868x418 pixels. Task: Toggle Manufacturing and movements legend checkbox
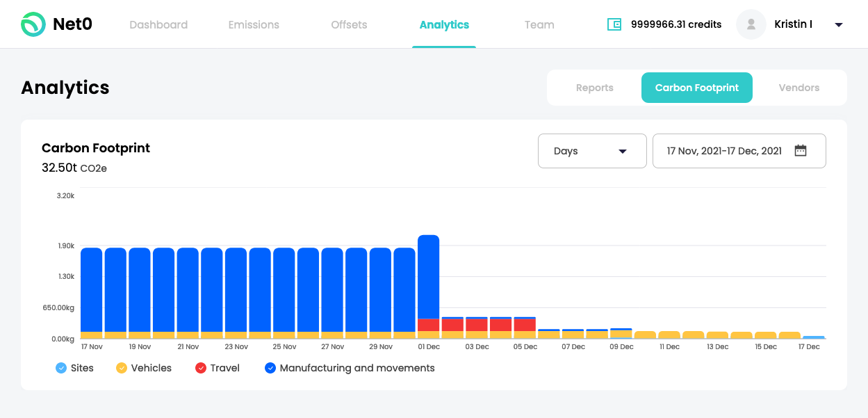(x=270, y=368)
